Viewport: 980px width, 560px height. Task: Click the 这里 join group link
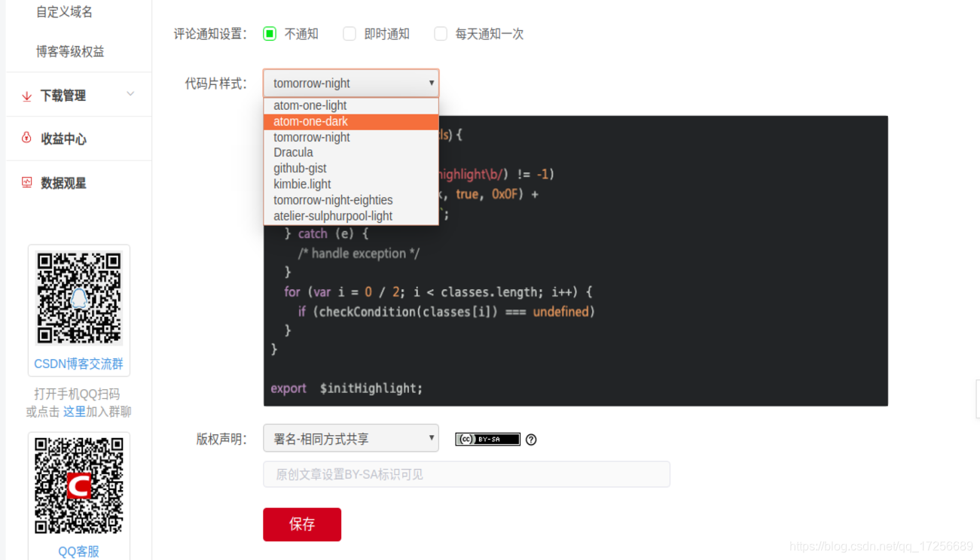coord(74,412)
